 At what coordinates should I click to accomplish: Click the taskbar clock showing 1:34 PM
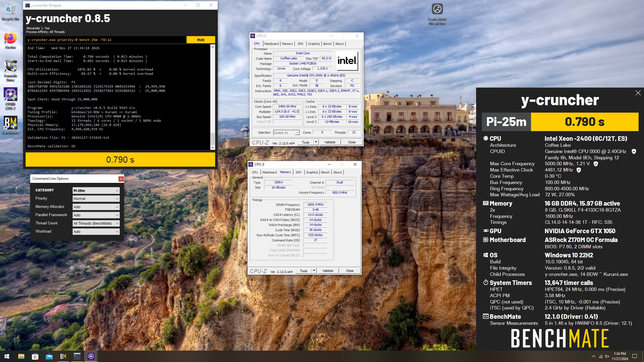(x=620, y=356)
